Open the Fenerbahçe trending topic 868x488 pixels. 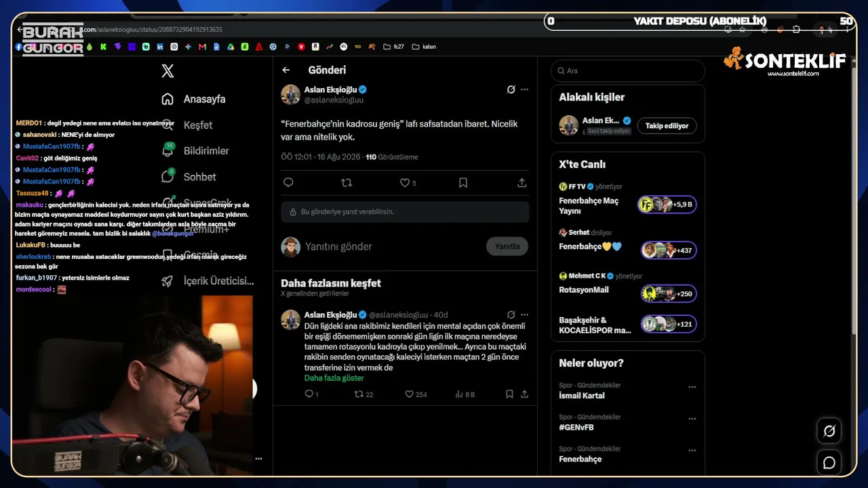pyautogui.click(x=580, y=460)
